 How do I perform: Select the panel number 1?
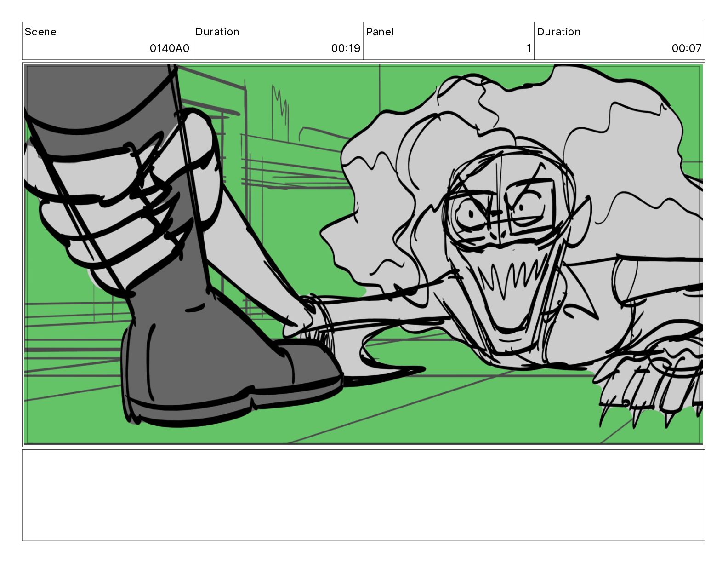coord(529,48)
